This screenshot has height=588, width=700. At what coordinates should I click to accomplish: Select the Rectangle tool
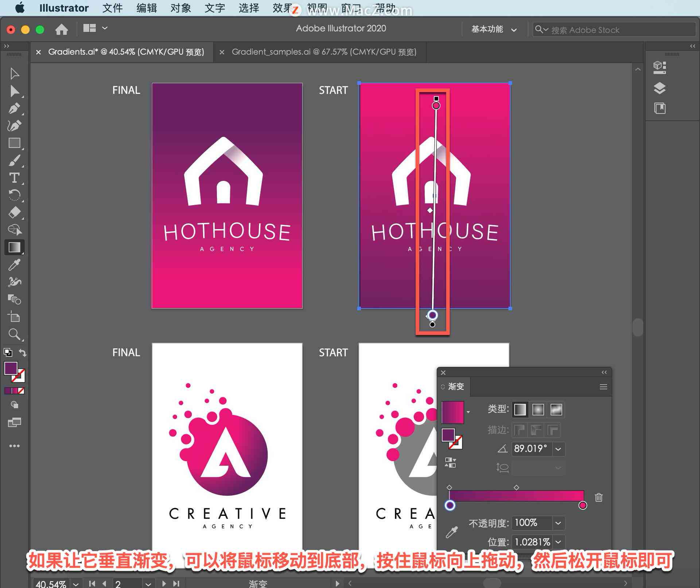coord(14,143)
